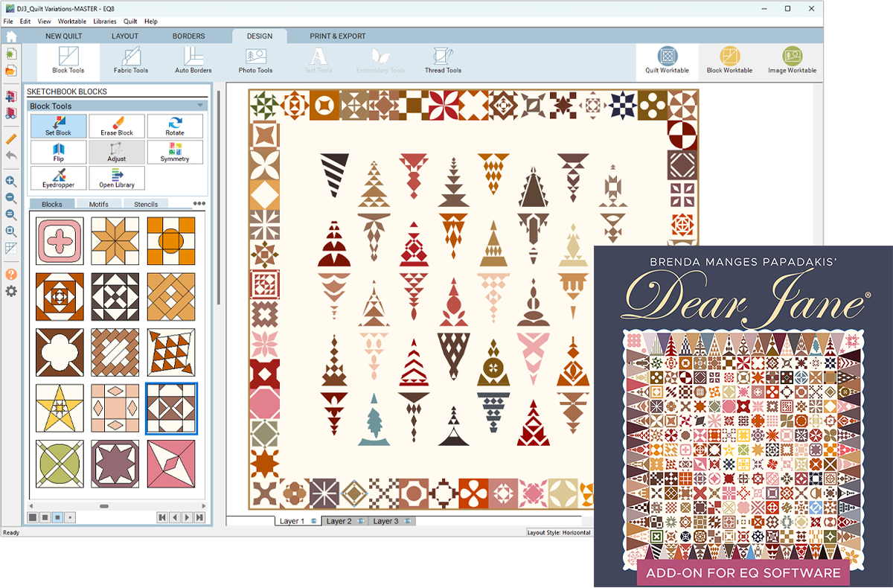Open Fabric Tools in the ribbon
Viewport: 893px width, 588px height.
click(x=131, y=61)
